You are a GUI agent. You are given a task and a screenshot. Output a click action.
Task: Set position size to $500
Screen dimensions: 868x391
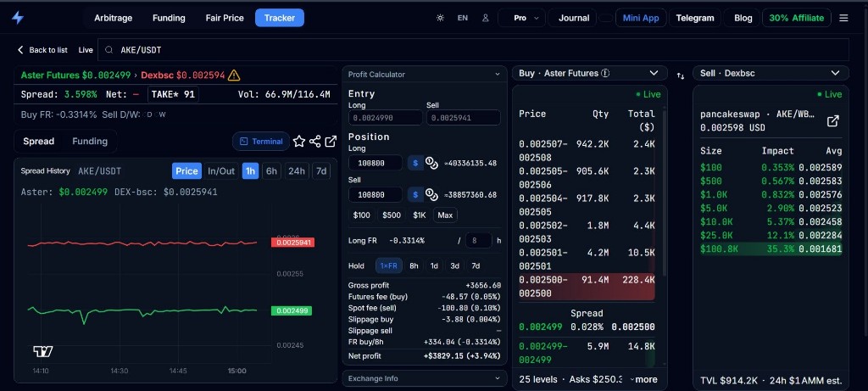[x=392, y=215]
